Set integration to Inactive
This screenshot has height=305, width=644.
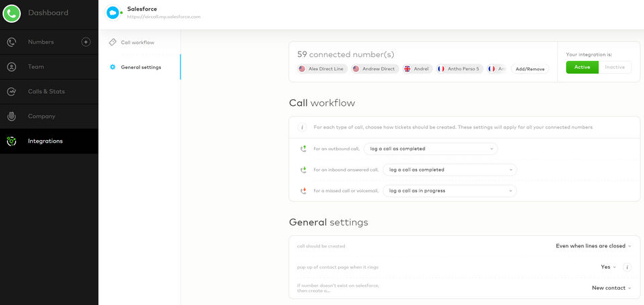[615, 67]
